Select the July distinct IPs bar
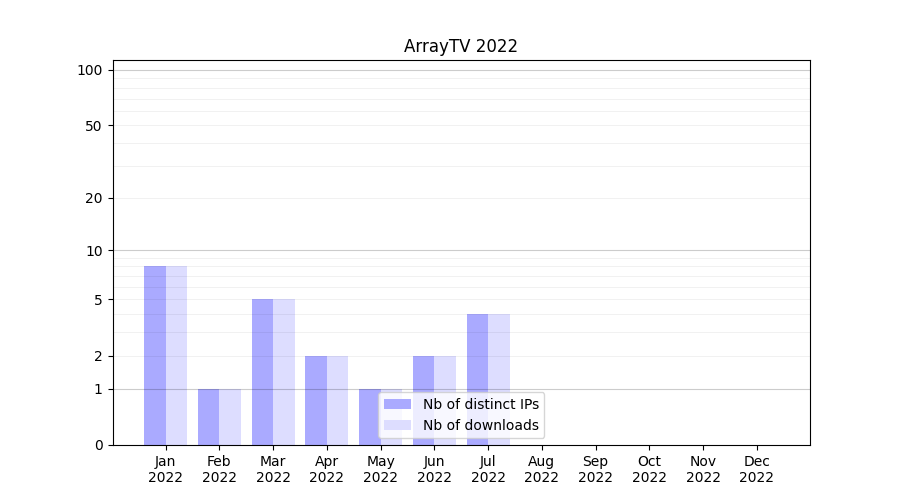This screenshot has width=900, height=500. [x=477, y=379]
